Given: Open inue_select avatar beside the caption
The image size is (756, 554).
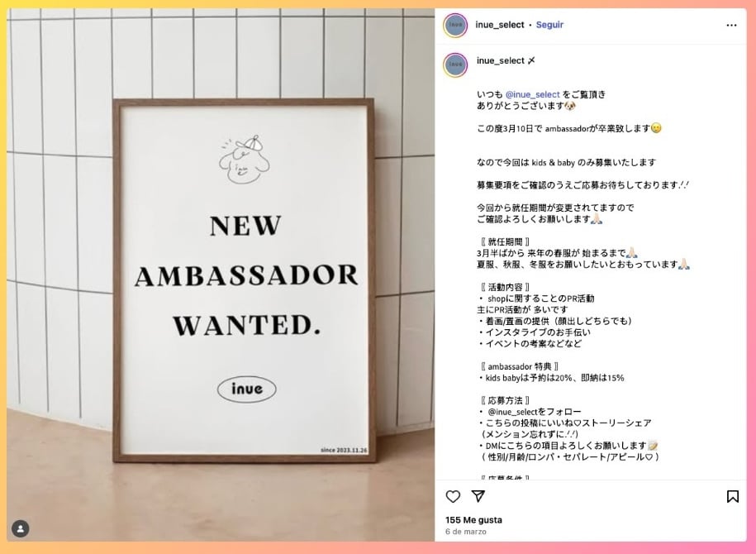Looking at the screenshot, I should point(455,64).
